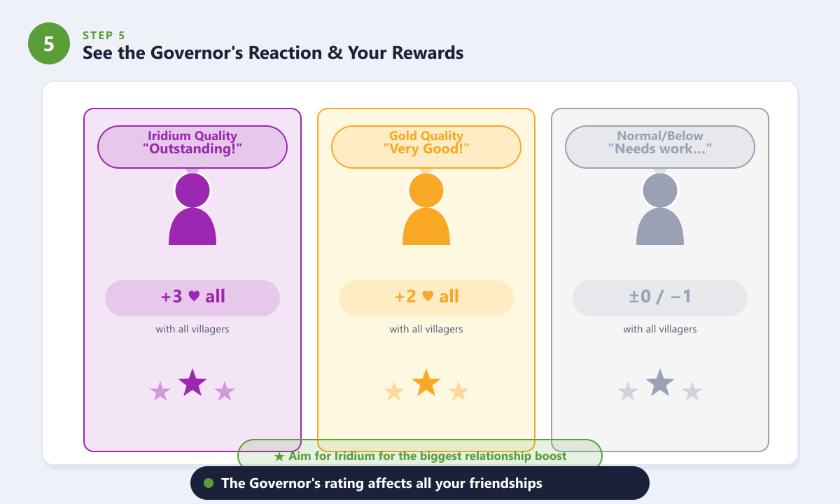Click the See the Governor's Reaction heading
This screenshot has width=840, height=504.
(273, 52)
